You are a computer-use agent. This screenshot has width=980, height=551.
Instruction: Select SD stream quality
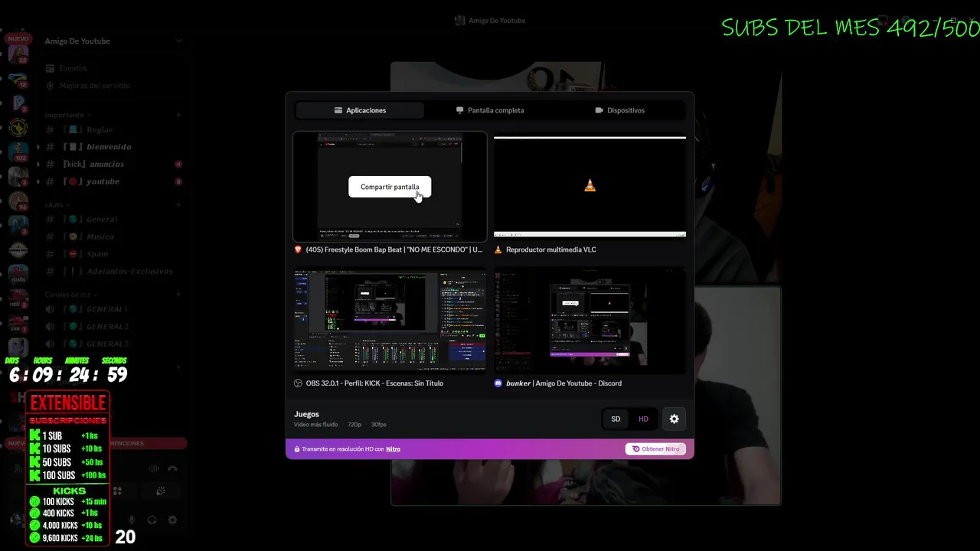(616, 419)
